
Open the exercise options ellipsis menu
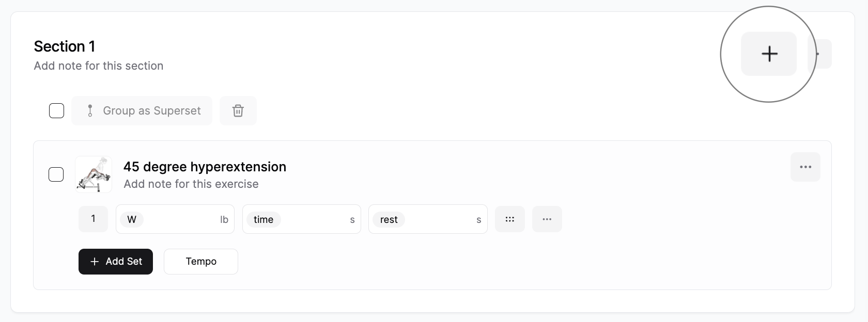[x=805, y=167]
